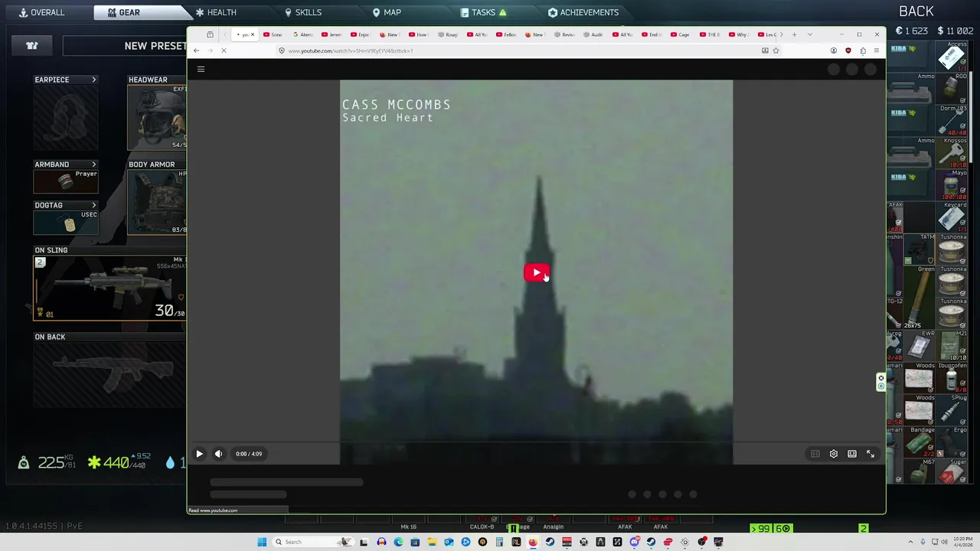980x551 pixels.
Task: Open the HEALTH tab in the game
Action: pyautogui.click(x=216, y=12)
